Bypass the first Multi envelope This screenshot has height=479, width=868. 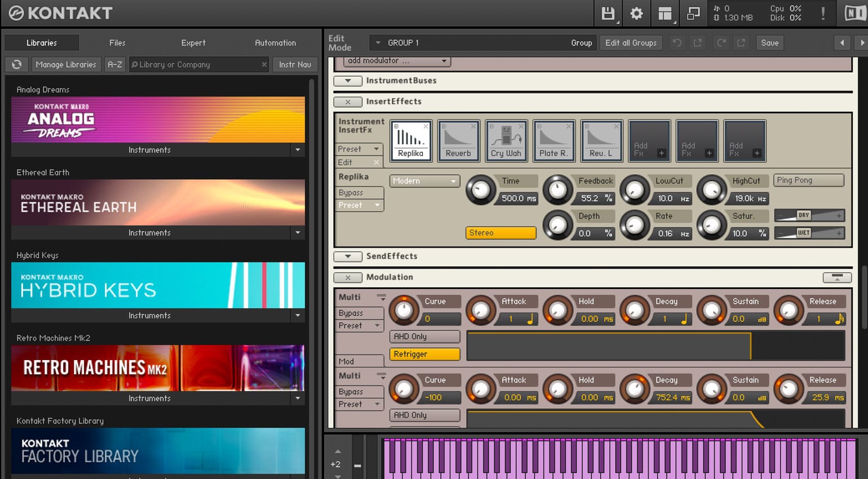360,313
